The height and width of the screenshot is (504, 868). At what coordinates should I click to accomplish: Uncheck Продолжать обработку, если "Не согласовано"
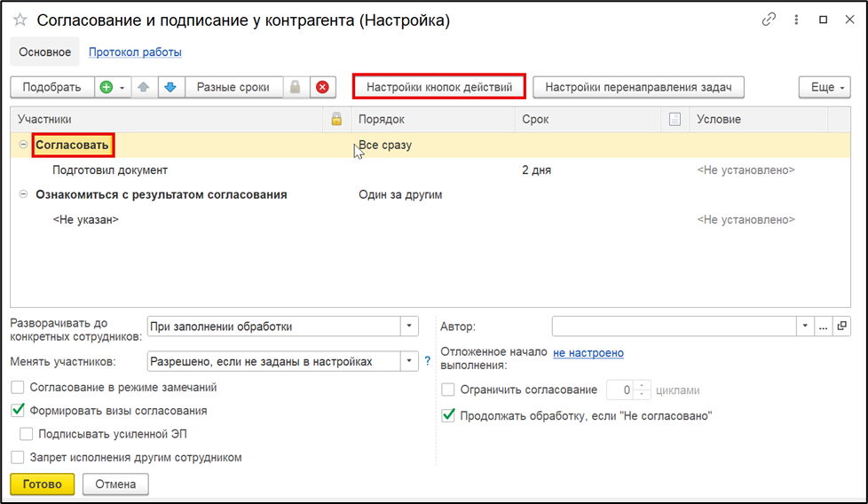448,415
